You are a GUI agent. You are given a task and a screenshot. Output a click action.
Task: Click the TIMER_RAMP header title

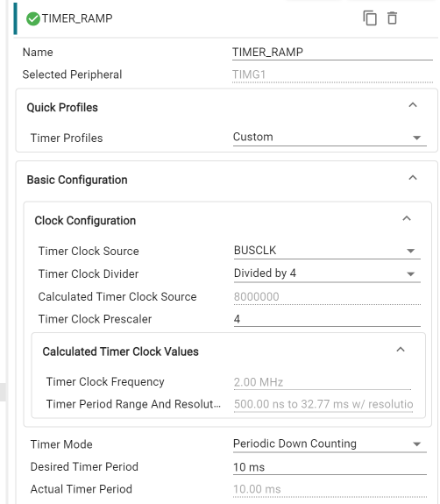click(77, 18)
